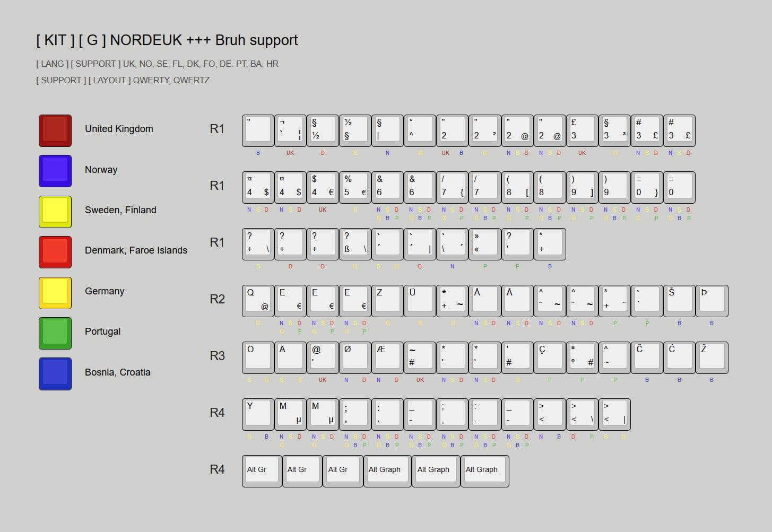Click the Z keycap in R2

coord(387,300)
